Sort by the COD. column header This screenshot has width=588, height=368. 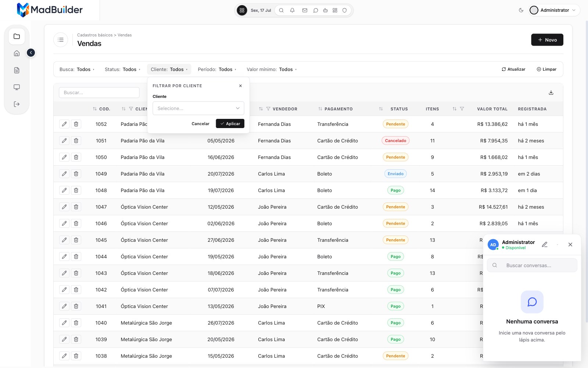[104, 109]
